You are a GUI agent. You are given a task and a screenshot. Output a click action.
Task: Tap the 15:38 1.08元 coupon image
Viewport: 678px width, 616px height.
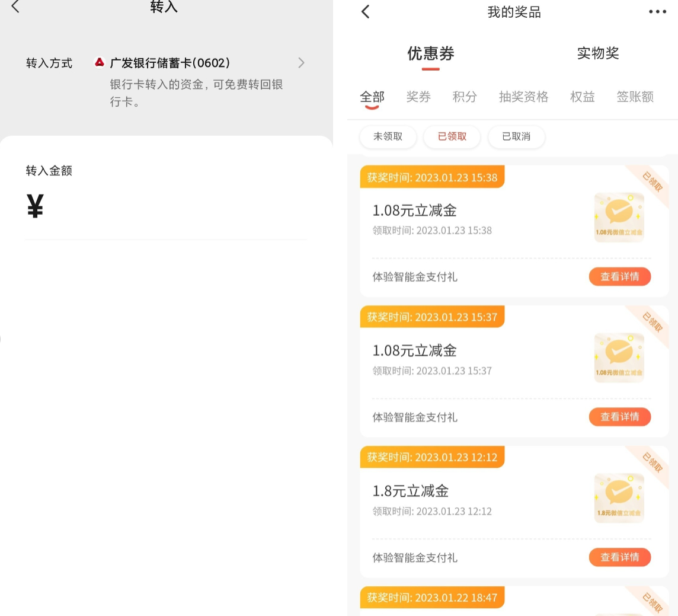coord(619,217)
